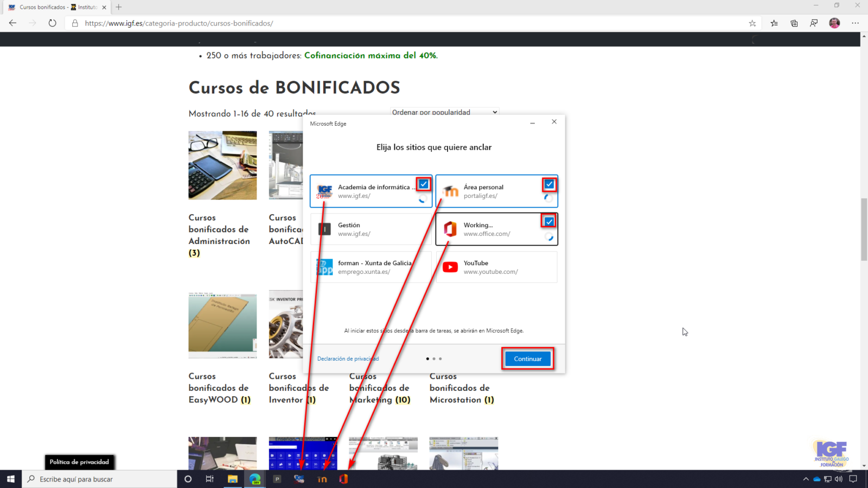Add page to favorites with star icon
Viewport: 868px width, 488px height.
tap(752, 23)
